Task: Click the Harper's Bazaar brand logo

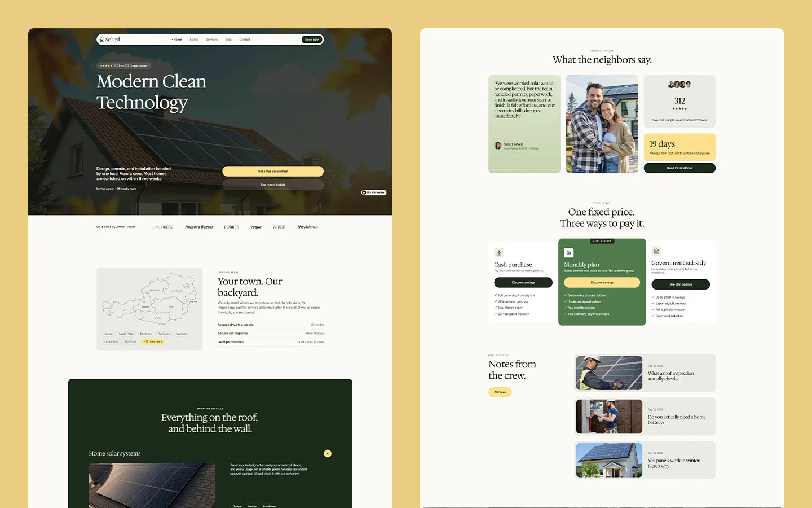Action: tap(199, 227)
